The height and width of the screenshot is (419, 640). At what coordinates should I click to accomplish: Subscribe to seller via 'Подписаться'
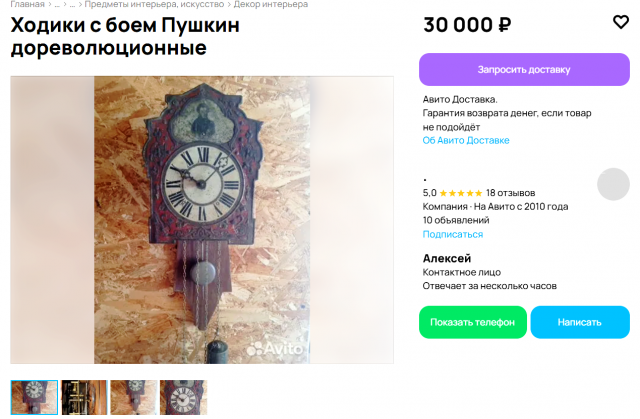453,234
